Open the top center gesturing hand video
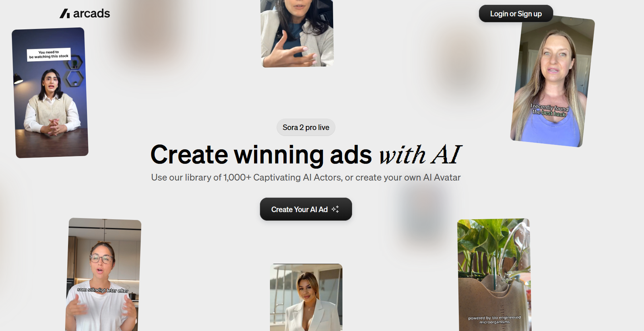The height and width of the screenshot is (331, 644). [x=297, y=33]
